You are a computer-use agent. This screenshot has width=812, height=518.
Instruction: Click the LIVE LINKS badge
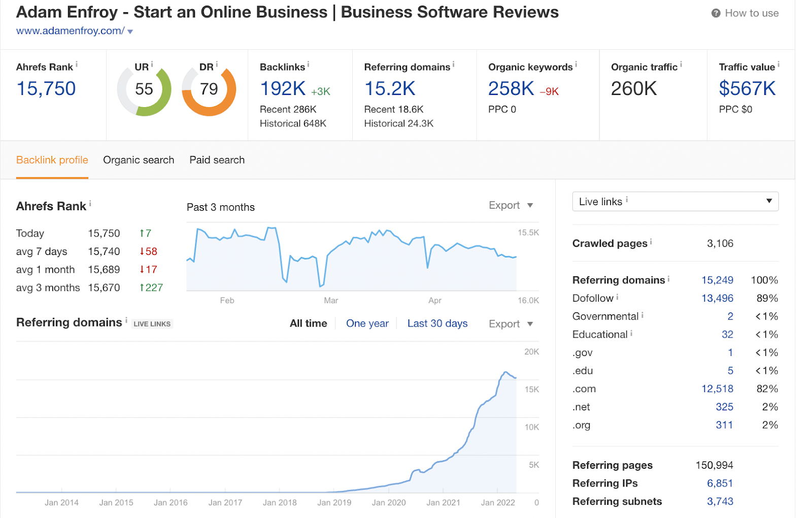(152, 324)
